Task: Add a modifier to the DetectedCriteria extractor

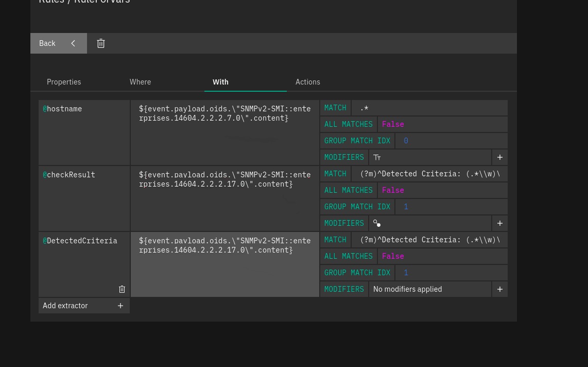Action: (x=499, y=289)
